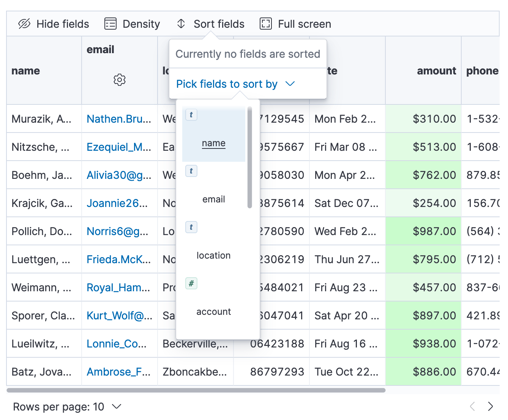Choose 'name' from the sort field list

pos(213,143)
